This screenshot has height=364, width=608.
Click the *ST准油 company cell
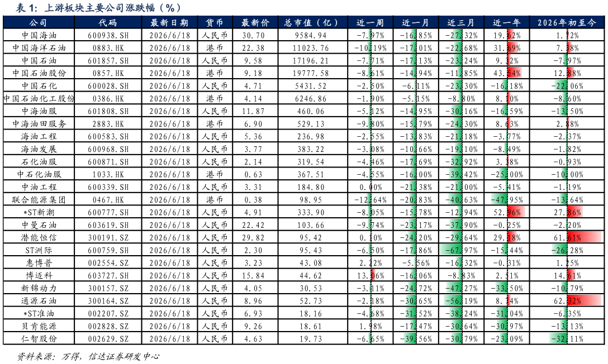click(x=39, y=314)
